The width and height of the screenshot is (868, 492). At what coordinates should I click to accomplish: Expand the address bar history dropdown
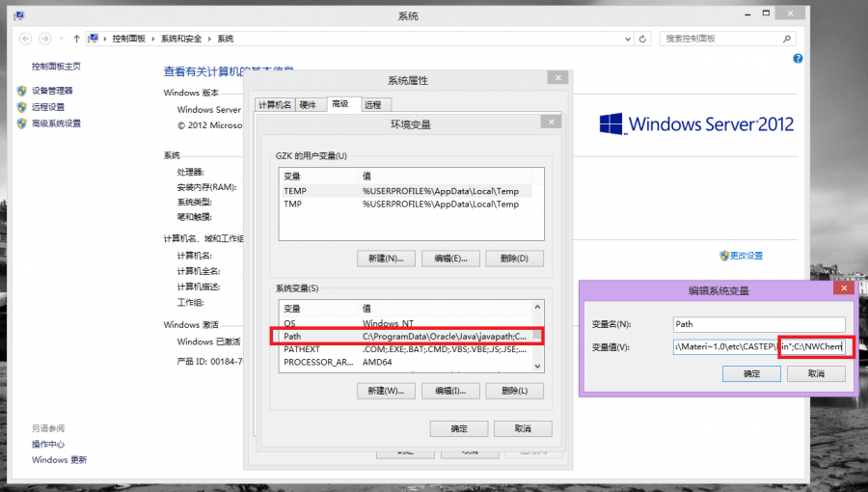pos(628,39)
